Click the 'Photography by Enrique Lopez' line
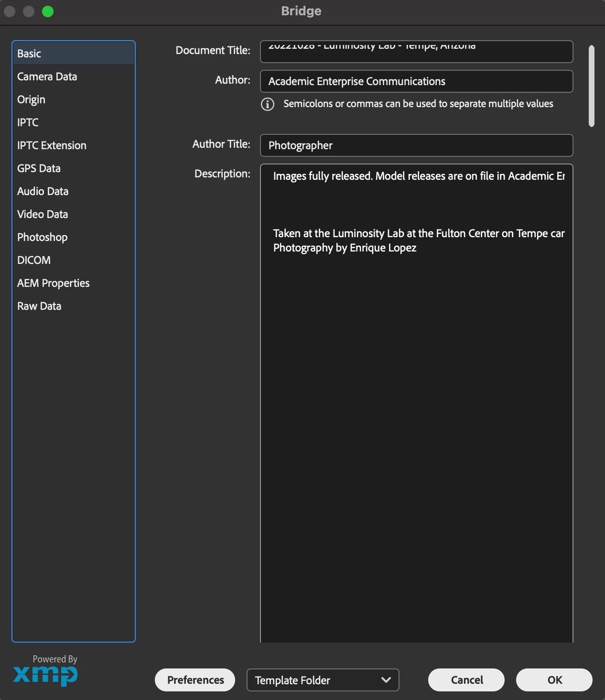 pos(345,248)
